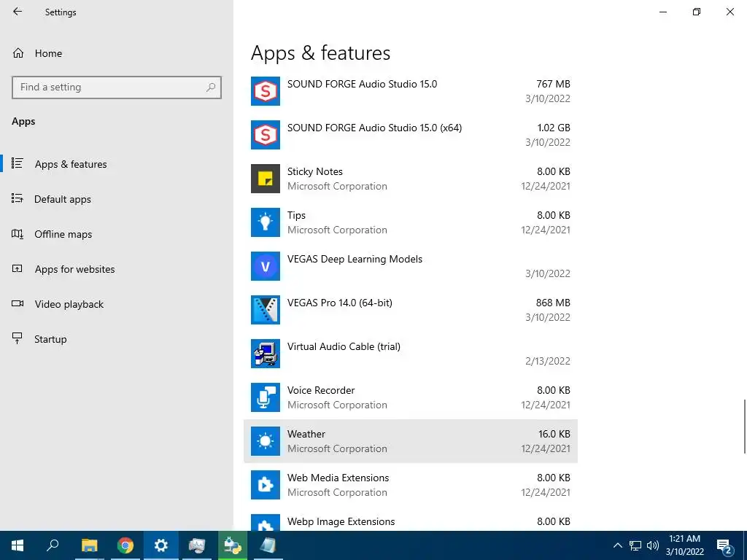This screenshot has width=747, height=560.
Task: Open Startup settings page
Action: tap(50, 339)
